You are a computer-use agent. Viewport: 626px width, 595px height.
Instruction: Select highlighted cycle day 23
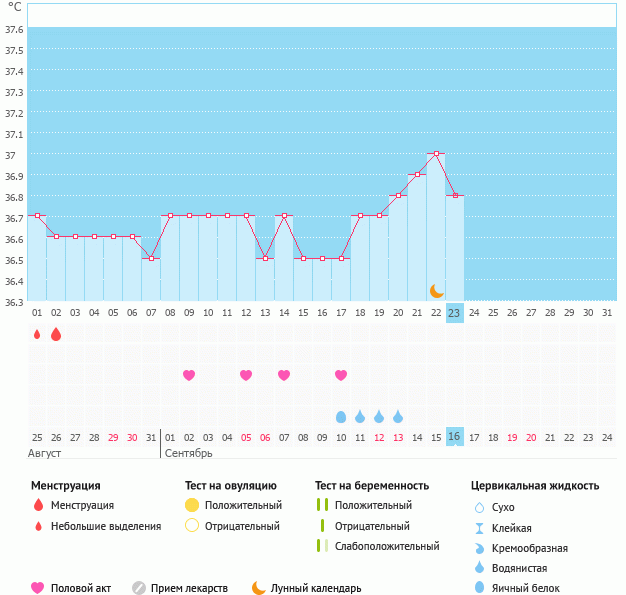455,313
